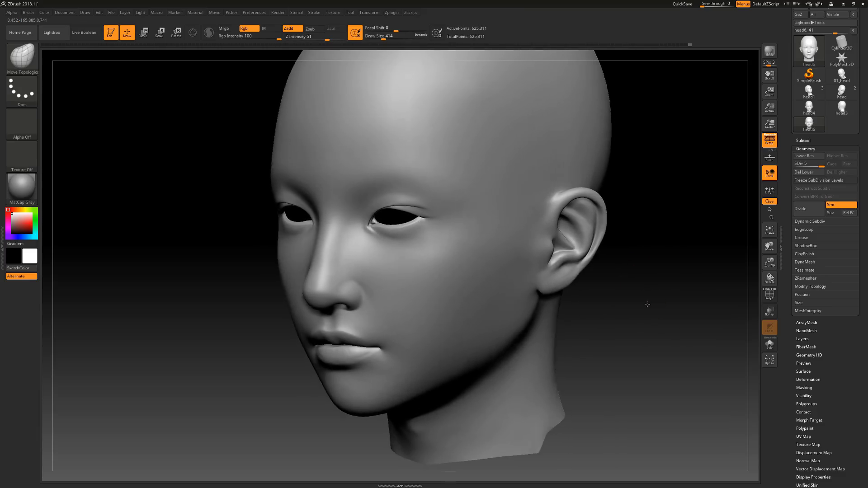The width and height of the screenshot is (868, 488).
Task: Click the Scale transform icon
Action: tap(160, 32)
